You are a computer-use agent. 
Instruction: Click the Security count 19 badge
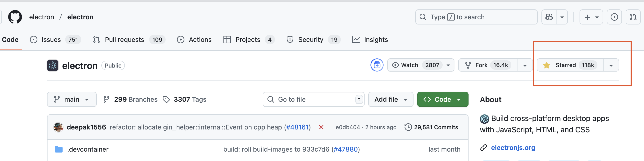click(334, 40)
